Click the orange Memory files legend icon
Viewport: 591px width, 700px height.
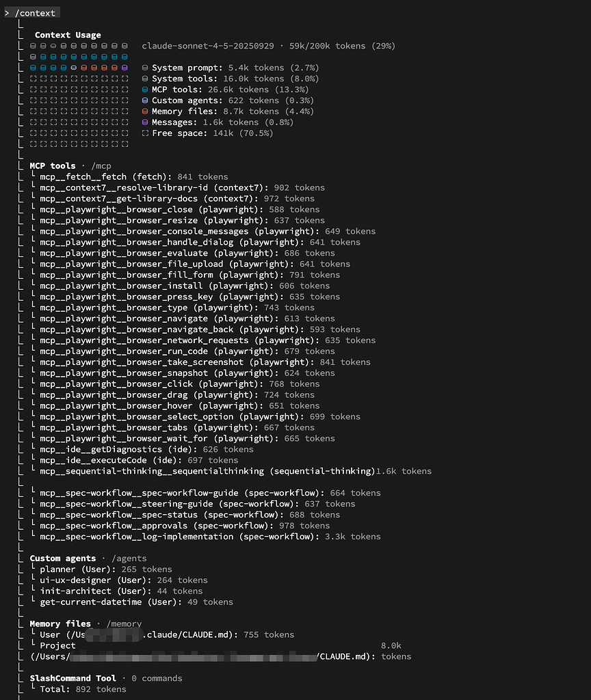(x=145, y=111)
